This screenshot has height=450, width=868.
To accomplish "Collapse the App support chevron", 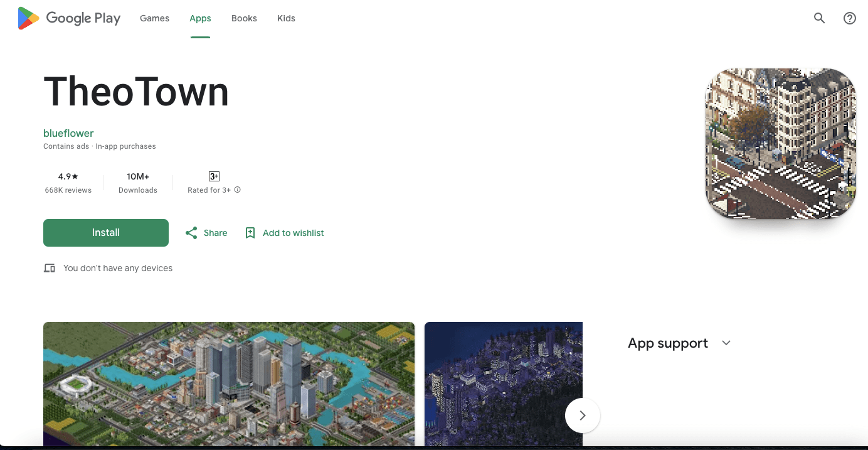I will (x=726, y=343).
